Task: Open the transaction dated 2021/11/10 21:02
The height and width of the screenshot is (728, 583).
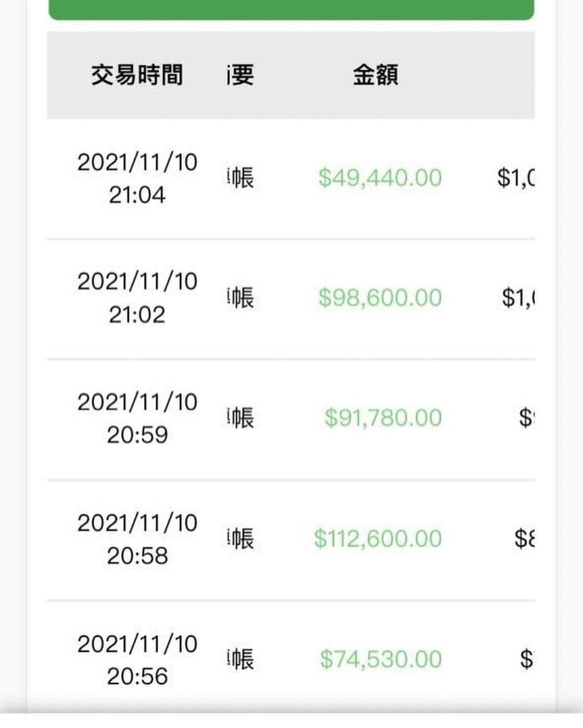Action: 137,298
